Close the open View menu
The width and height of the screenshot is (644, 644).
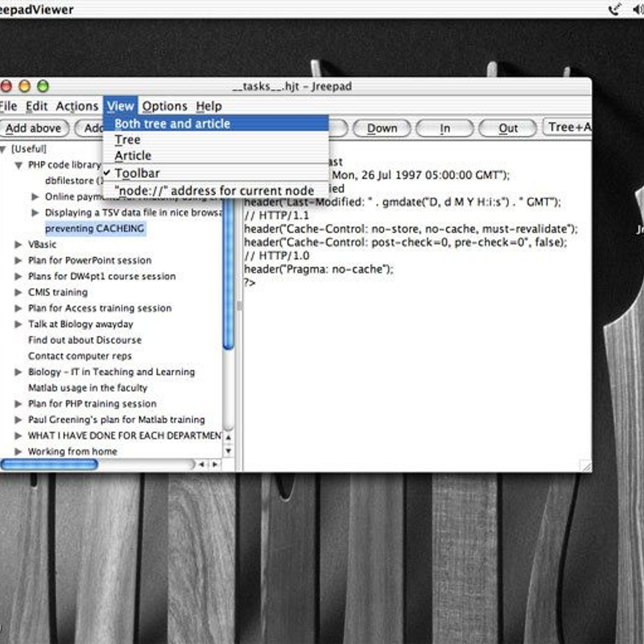120,106
